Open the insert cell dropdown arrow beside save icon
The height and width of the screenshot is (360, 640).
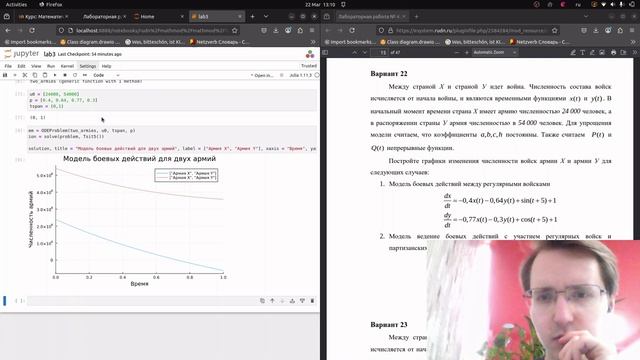(15, 75)
